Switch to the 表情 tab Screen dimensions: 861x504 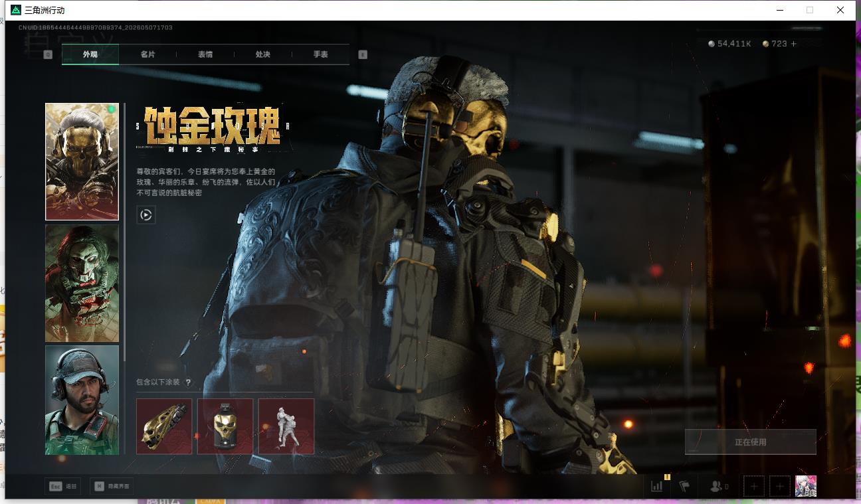click(205, 54)
